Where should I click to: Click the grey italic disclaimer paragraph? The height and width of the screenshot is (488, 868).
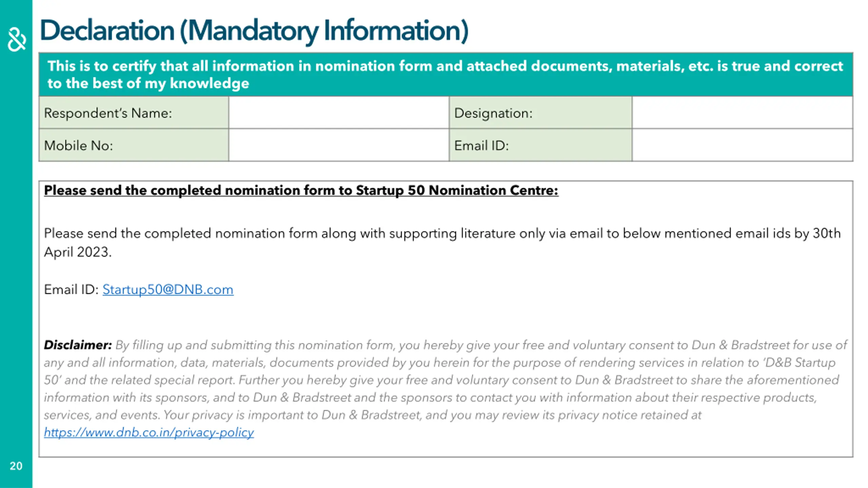tap(441, 380)
